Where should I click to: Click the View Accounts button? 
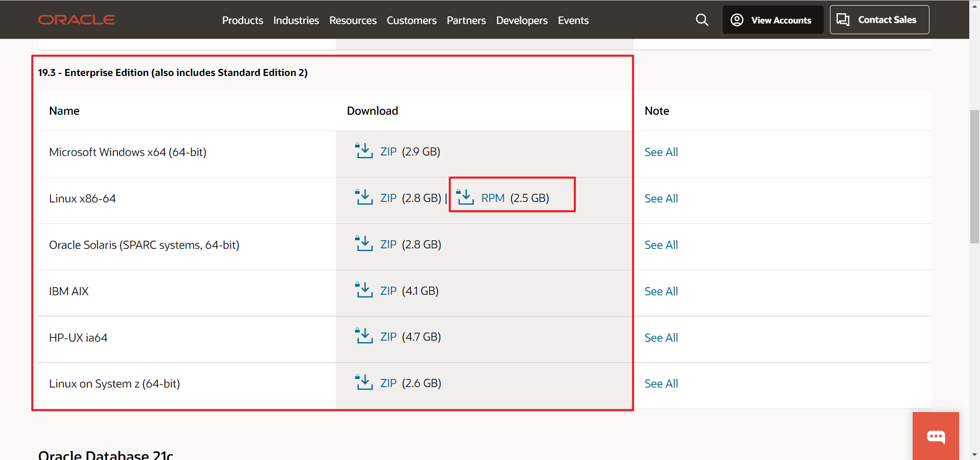click(x=772, y=20)
